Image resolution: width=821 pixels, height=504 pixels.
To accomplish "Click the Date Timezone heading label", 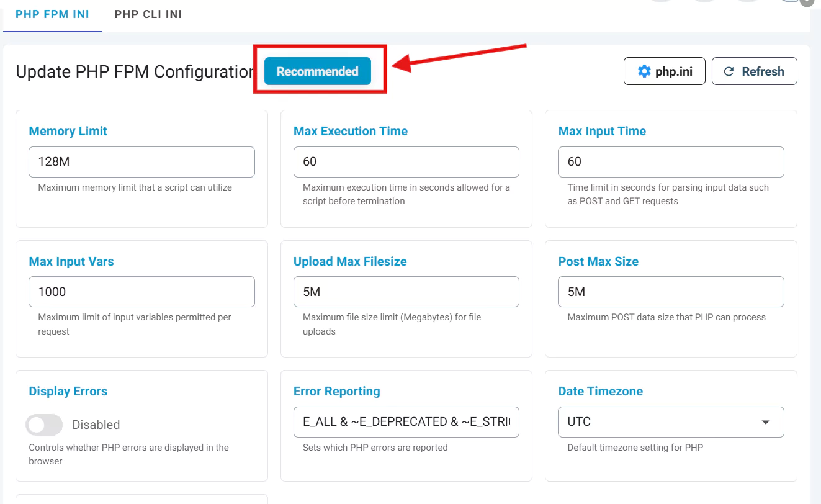I will pos(600,391).
